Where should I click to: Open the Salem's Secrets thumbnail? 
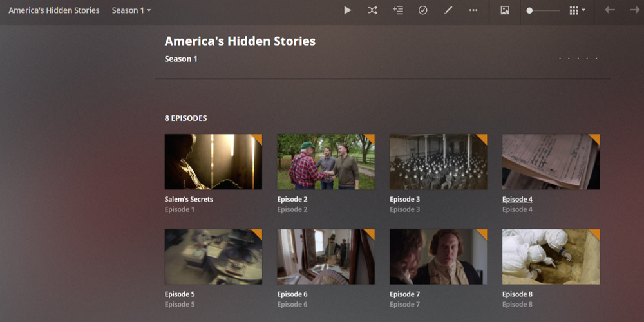[x=213, y=162]
